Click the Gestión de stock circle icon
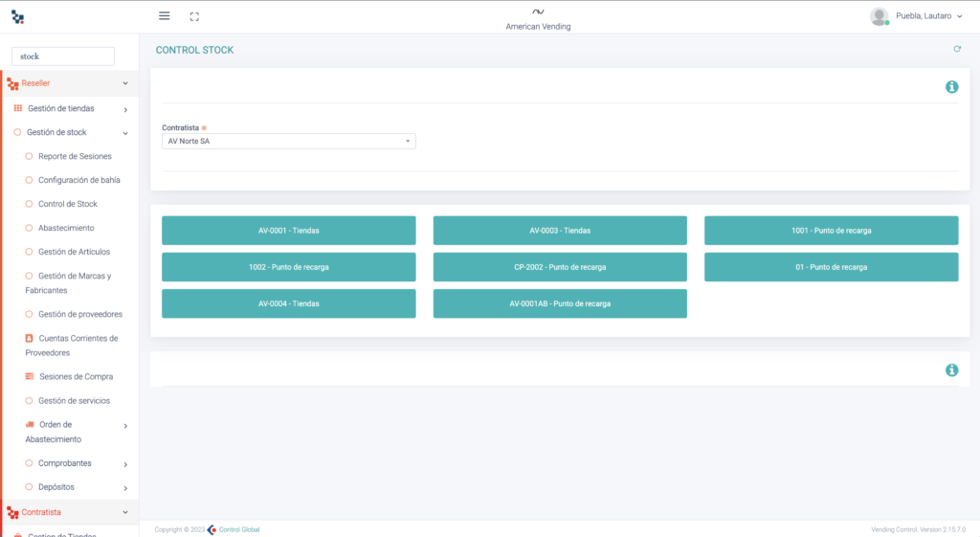The image size is (980, 537). coord(17,132)
